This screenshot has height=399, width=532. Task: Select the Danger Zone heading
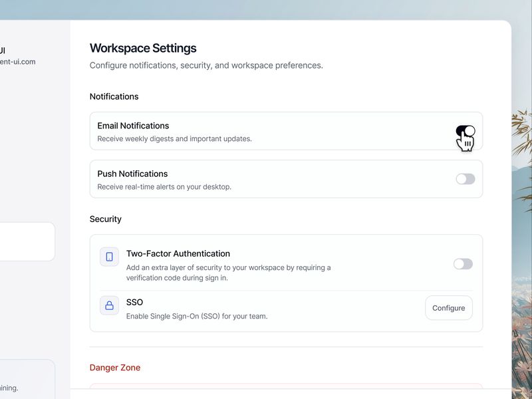pos(114,367)
